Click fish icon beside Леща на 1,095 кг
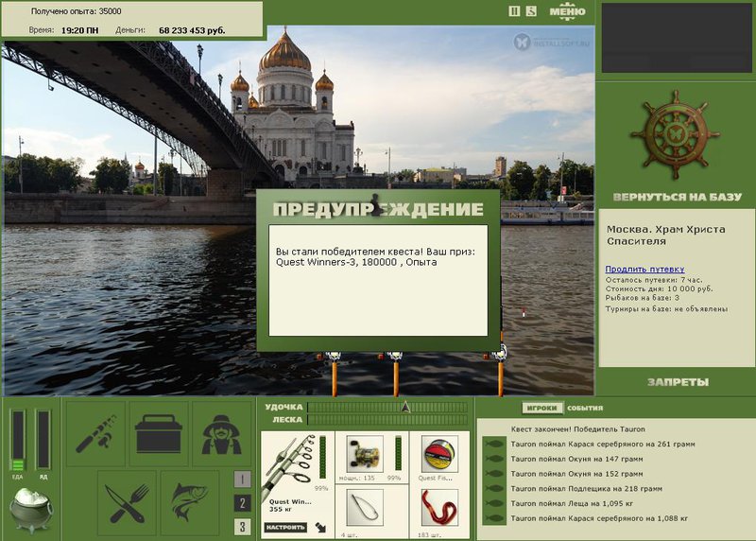This screenshot has height=541, width=756. 494,503
